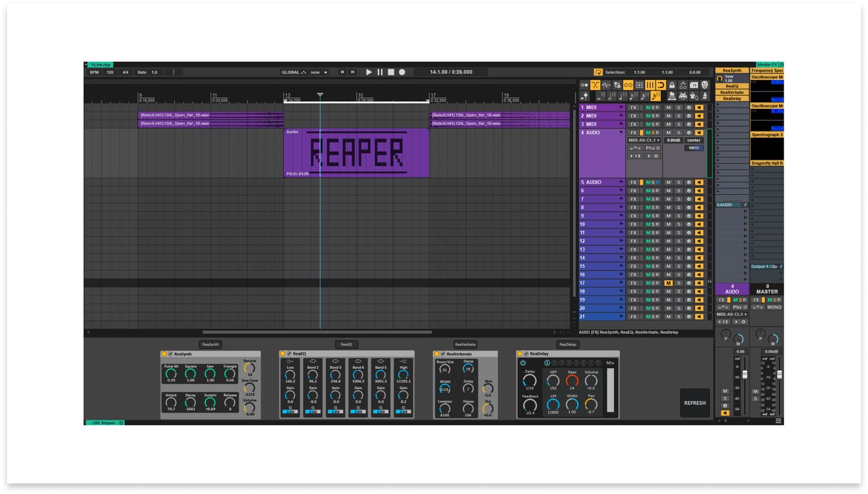Select the highlighted note-length grid icon

pyautogui.click(x=656, y=96)
